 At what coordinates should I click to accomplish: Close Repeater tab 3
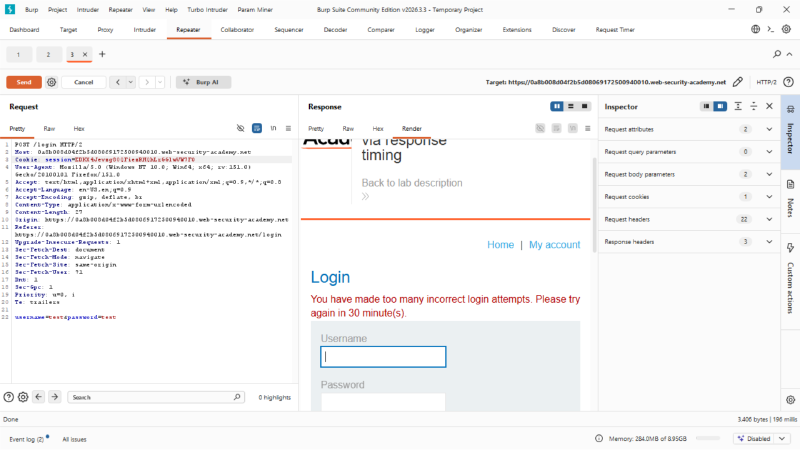(x=85, y=54)
